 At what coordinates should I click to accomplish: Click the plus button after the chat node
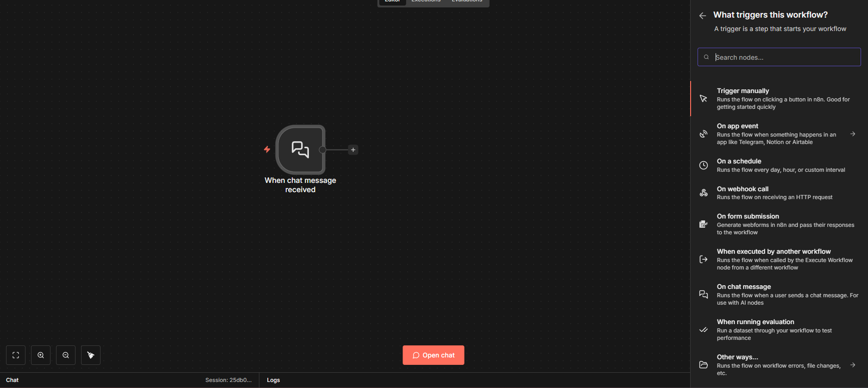353,150
